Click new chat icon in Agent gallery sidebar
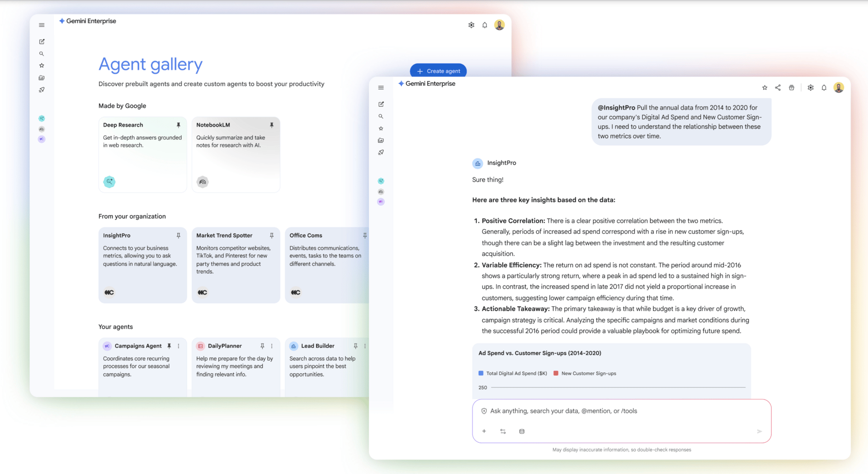The height and width of the screenshot is (474, 868). click(42, 42)
